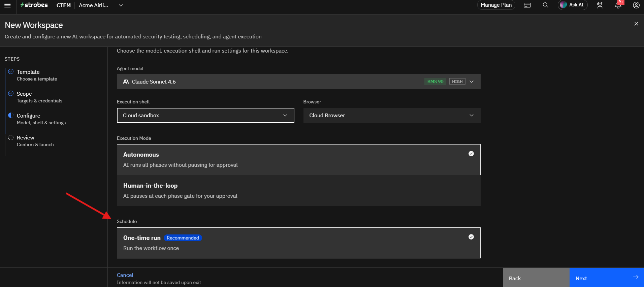Open the bug bounty badge icon
This screenshot has height=287, width=644.
tap(600, 5)
